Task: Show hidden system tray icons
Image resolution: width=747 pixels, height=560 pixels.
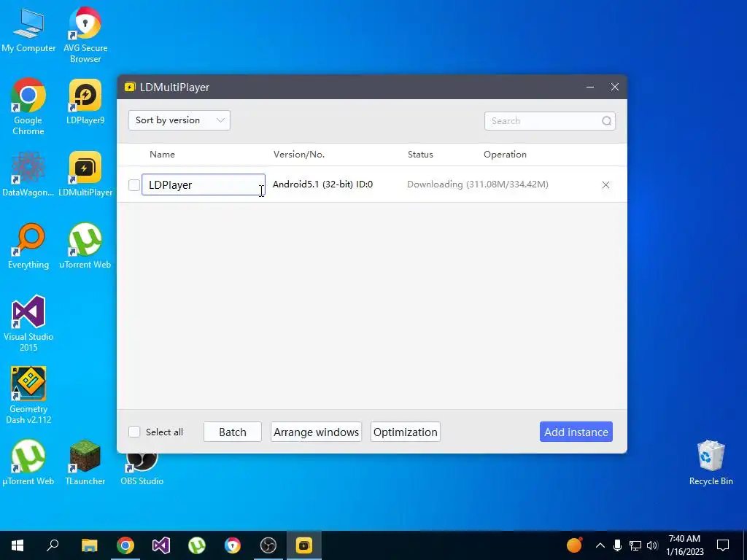Action: [600, 545]
